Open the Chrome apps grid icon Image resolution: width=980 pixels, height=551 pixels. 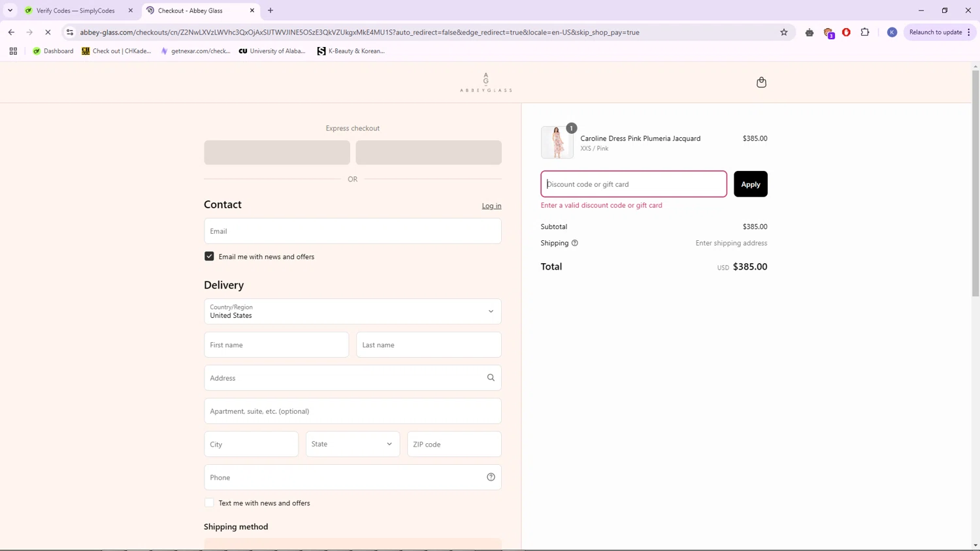[x=13, y=51]
